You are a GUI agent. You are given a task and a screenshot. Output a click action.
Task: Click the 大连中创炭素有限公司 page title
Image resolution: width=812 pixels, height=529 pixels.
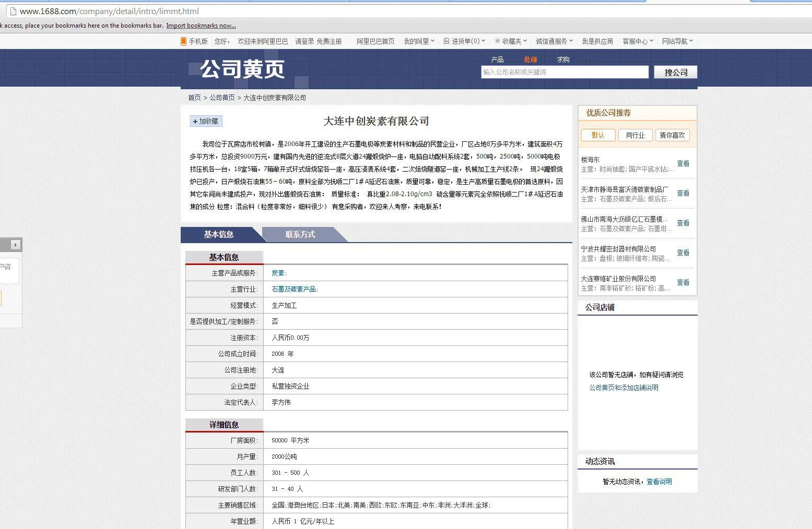point(376,121)
